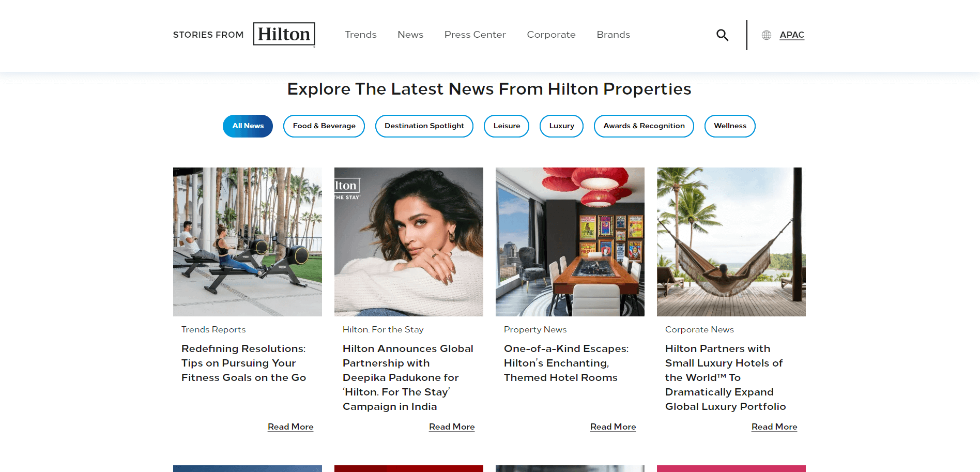Open the hammock beach image thumbnail
The width and height of the screenshot is (980, 472).
(731, 242)
